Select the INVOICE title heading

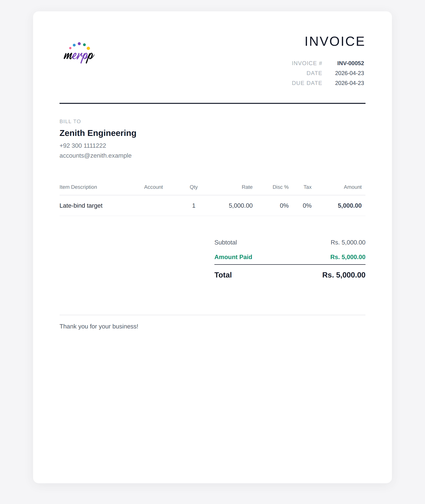(x=334, y=42)
